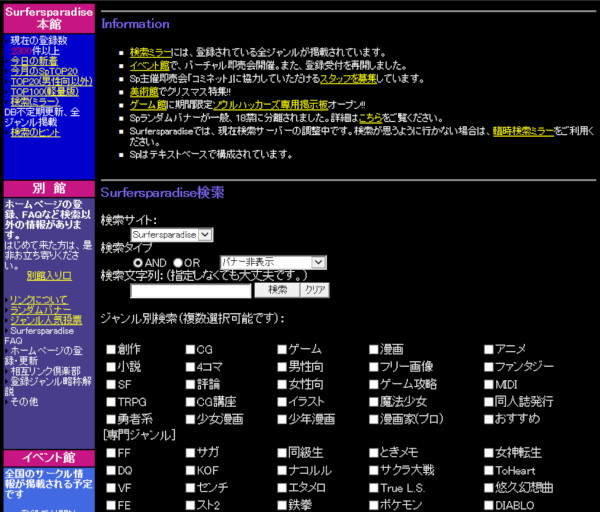Check the ポケモン checkbox
This screenshot has width=600, height=512.
pyautogui.click(x=374, y=505)
